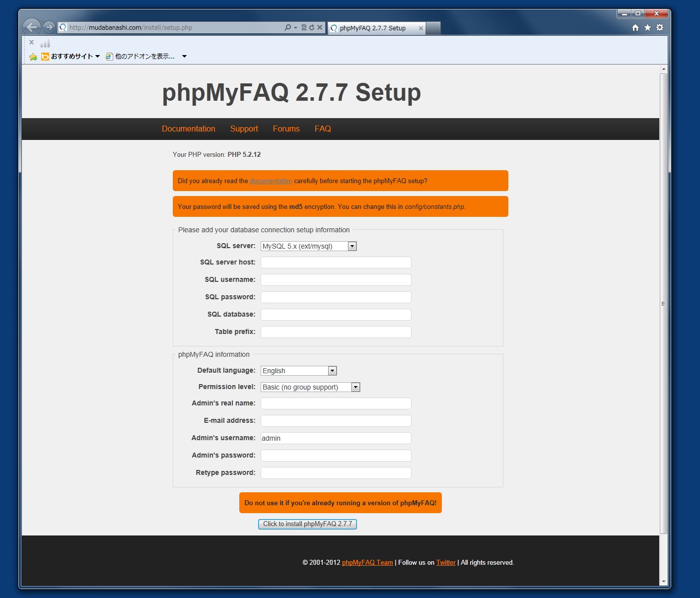Screen dimensions: 700x598
Task: Go to the browser Home page icon
Action: pyautogui.click(x=635, y=28)
